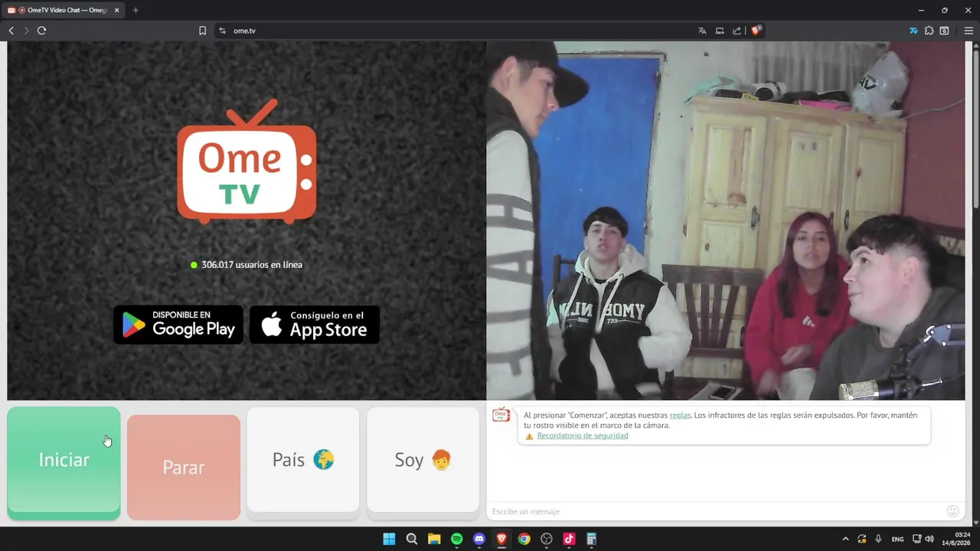Viewport: 980px width, 551px height.
Task: Open the extensions puzzle-piece menu
Action: [929, 31]
